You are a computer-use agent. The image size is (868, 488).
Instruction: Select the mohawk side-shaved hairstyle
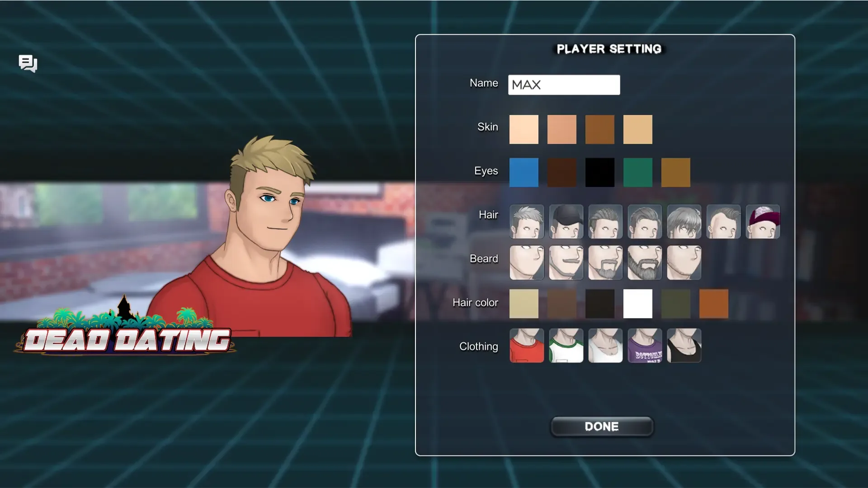(723, 221)
